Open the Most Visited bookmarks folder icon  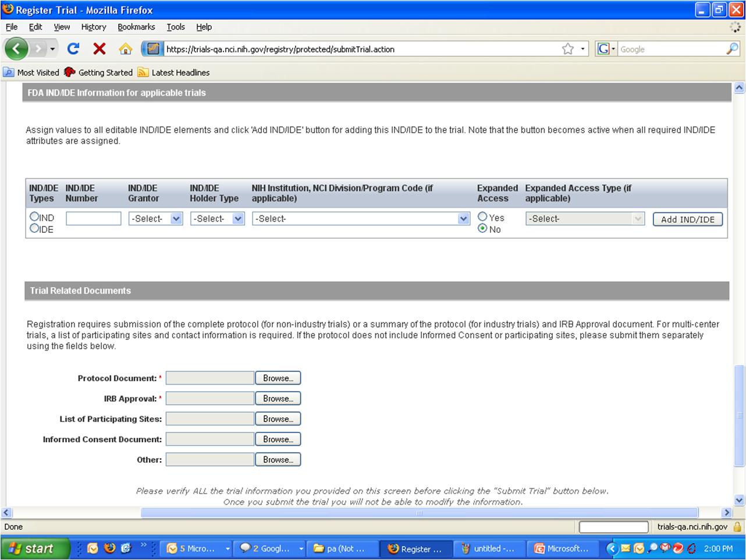coord(9,73)
